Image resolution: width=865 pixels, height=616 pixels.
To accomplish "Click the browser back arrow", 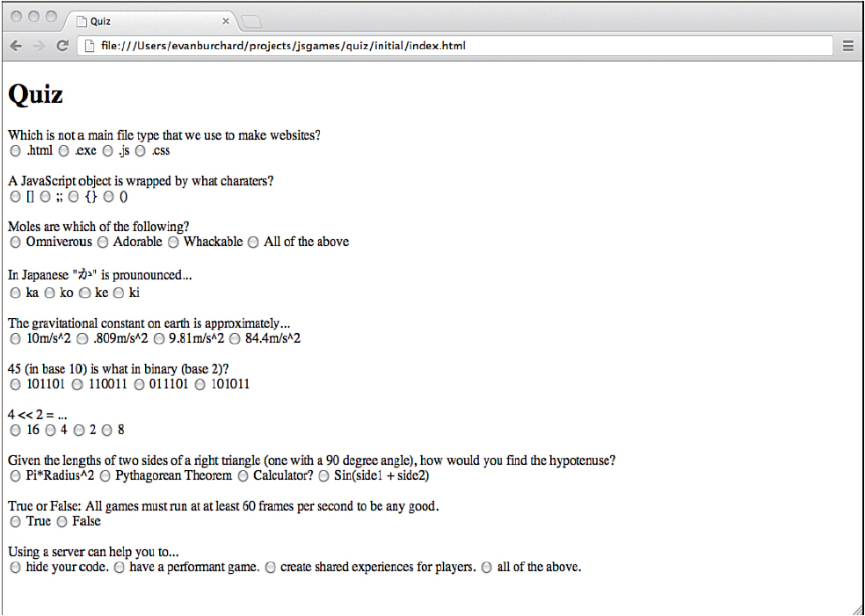I will (16, 47).
